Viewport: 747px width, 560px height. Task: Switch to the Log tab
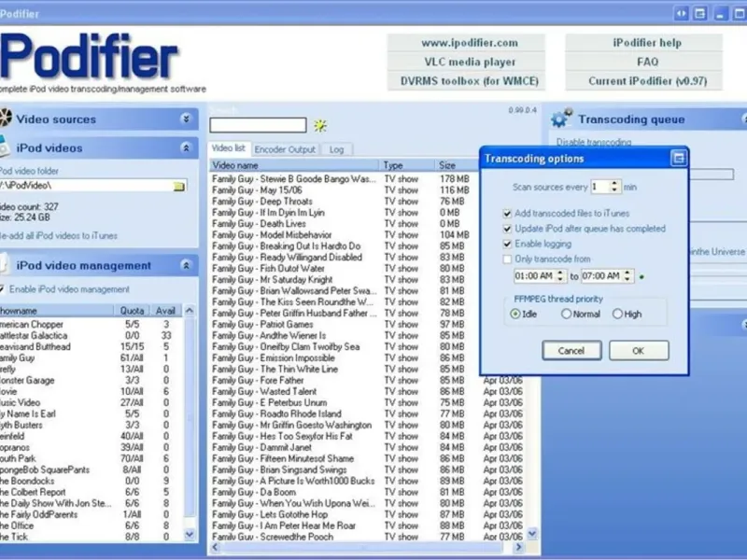pos(336,149)
